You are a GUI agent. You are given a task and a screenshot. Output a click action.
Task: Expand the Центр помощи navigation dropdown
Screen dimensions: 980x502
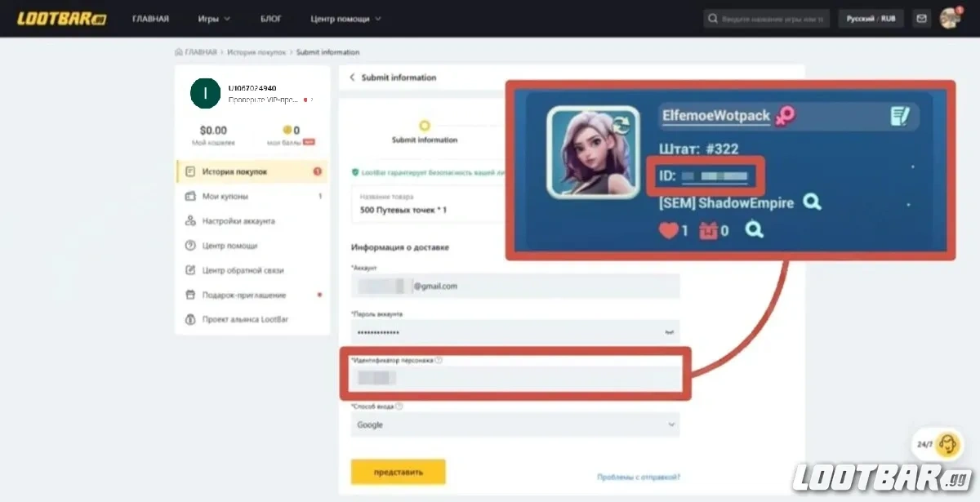click(x=341, y=18)
